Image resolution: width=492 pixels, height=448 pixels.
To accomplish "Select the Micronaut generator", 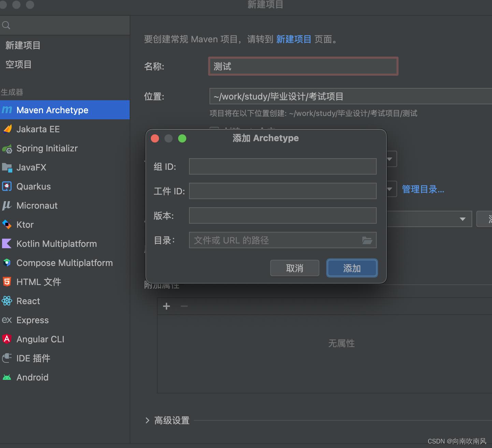I will pyautogui.click(x=37, y=205).
